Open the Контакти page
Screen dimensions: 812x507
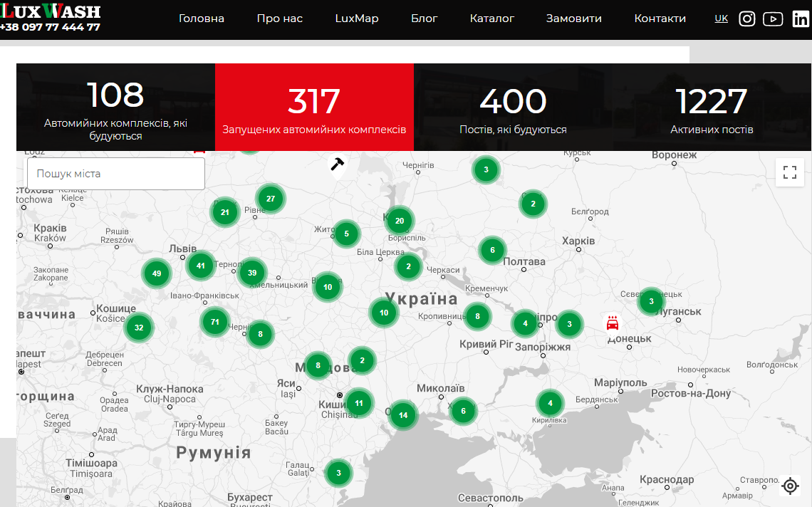point(660,19)
